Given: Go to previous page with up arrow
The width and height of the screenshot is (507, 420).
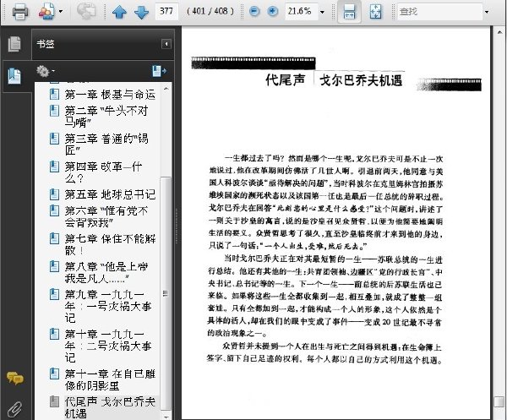Looking at the screenshot, I should tap(119, 12).
